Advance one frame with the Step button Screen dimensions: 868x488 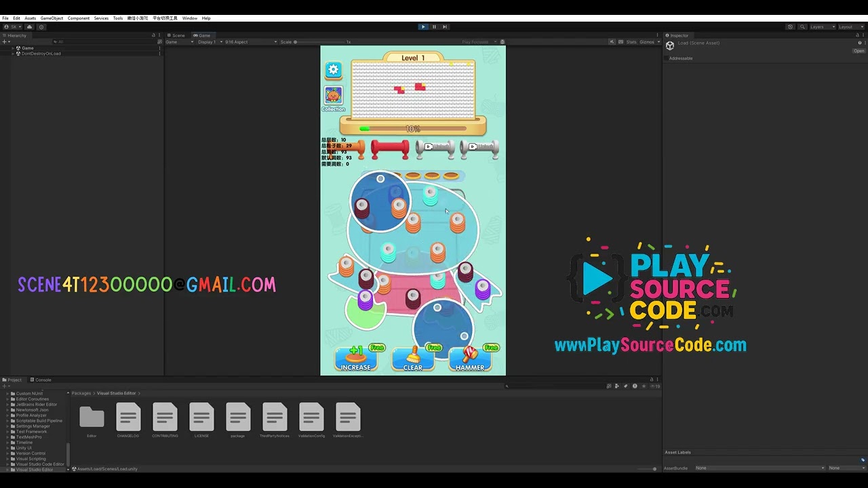(x=445, y=27)
